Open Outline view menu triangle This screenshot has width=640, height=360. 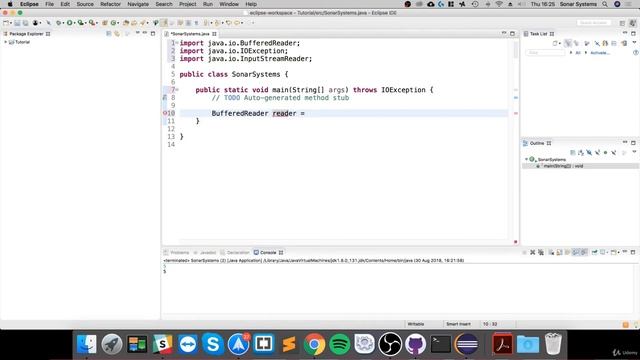pos(634,151)
